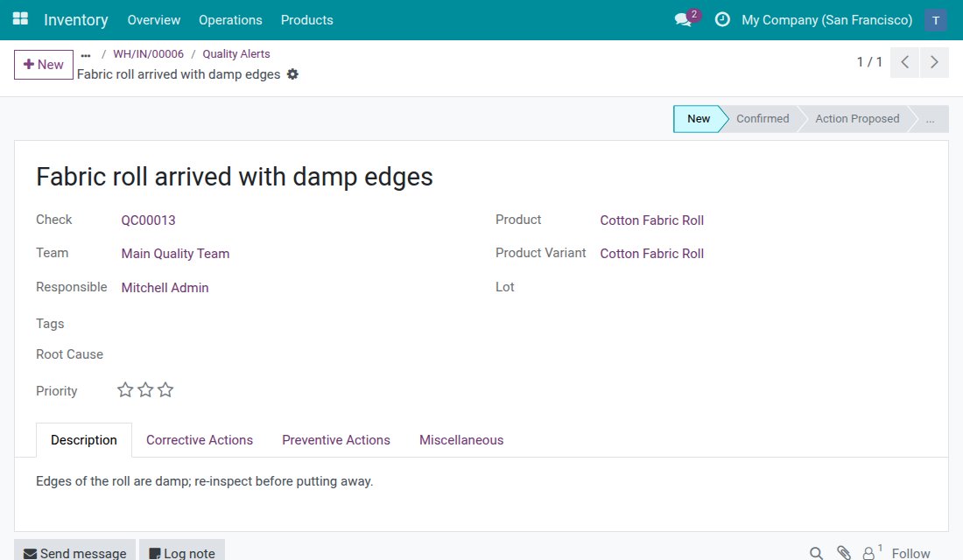Image resolution: width=963 pixels, height=560 pixels.
Task: Switch to the Corrective Actions tab
Action: (x=200, y=440)
